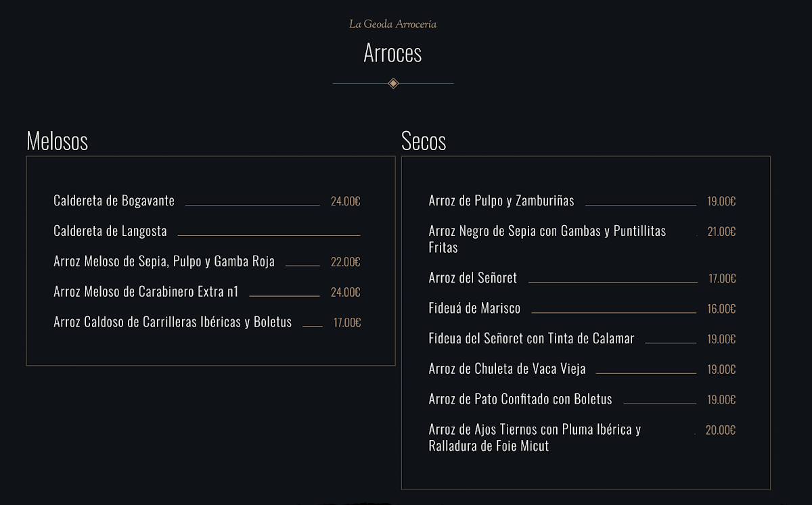Click the Arroces heading
Image resolution: width=812 pixels, height=505 pixels.
point(392,53)
